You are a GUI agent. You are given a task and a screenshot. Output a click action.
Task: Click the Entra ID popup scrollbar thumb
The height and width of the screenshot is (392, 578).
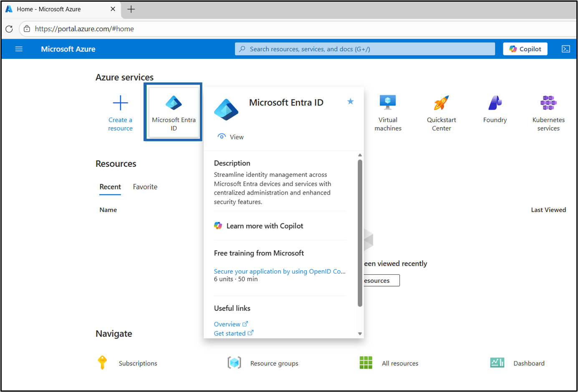(360, 233)
